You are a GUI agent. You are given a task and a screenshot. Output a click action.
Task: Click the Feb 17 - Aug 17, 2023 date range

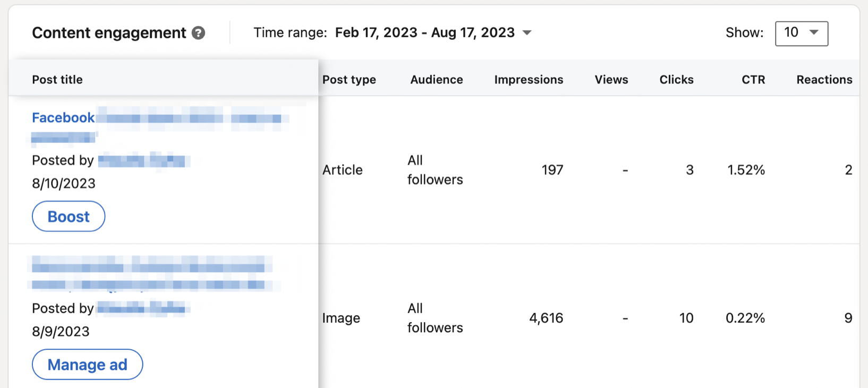(424, 33)
